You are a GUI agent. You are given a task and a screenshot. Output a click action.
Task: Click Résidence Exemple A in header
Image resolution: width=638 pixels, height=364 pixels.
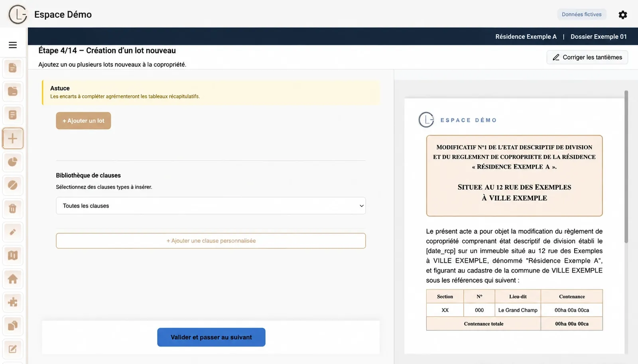point(526,37)
